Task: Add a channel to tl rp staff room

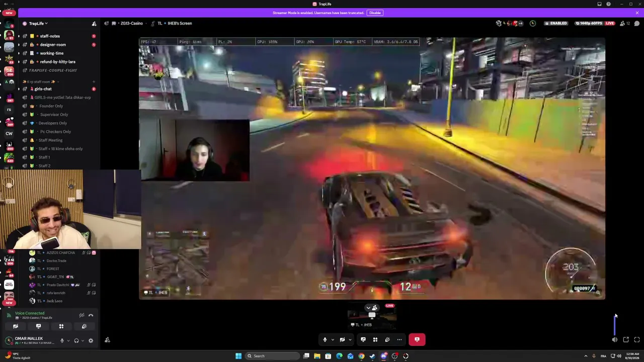Action: (x=94, y=81)
